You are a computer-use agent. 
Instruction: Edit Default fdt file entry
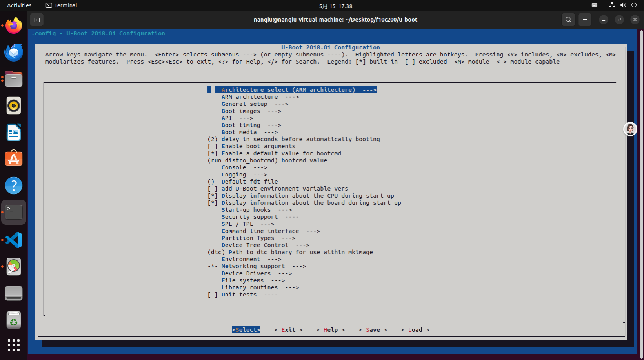[243, 182]
